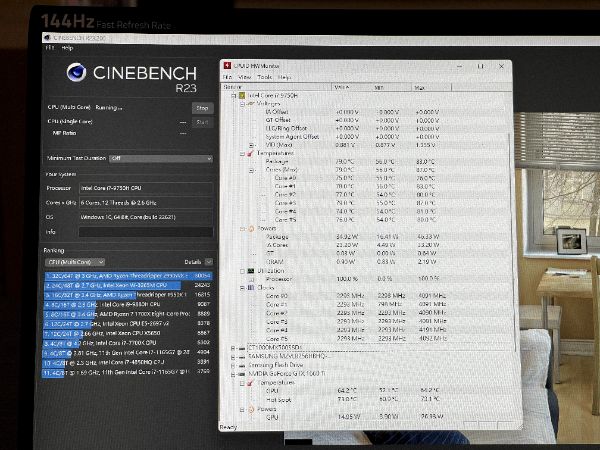Click the Single Core Start button

tap(202, 122)
